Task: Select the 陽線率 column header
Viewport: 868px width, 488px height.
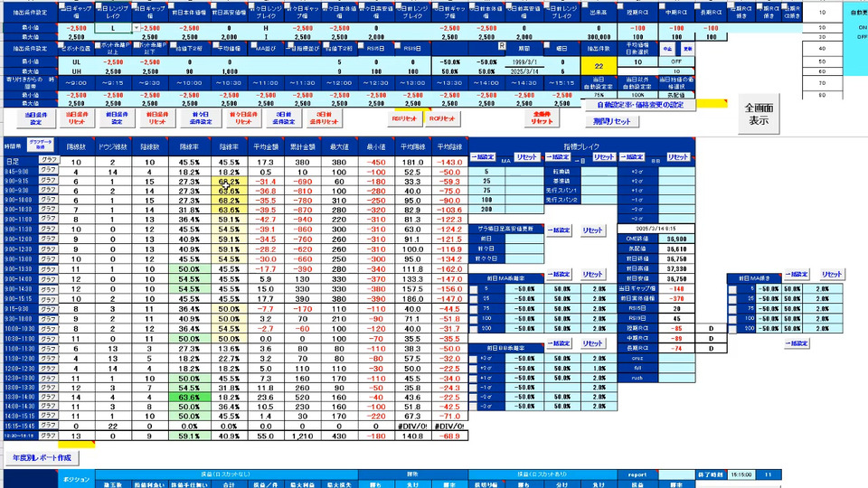Action: 189,147
